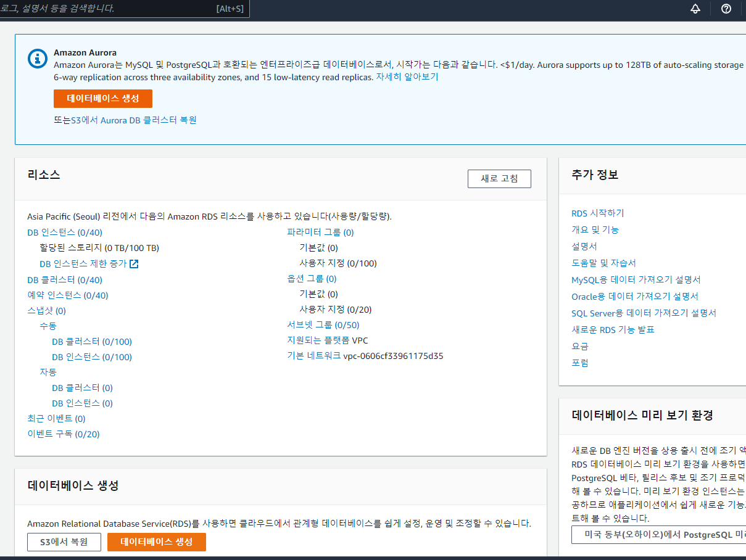Viewport: 746px width, 560px height.
Task: Open external link icon beside DB 인스턴스 제한 증가
Action: 134,264
